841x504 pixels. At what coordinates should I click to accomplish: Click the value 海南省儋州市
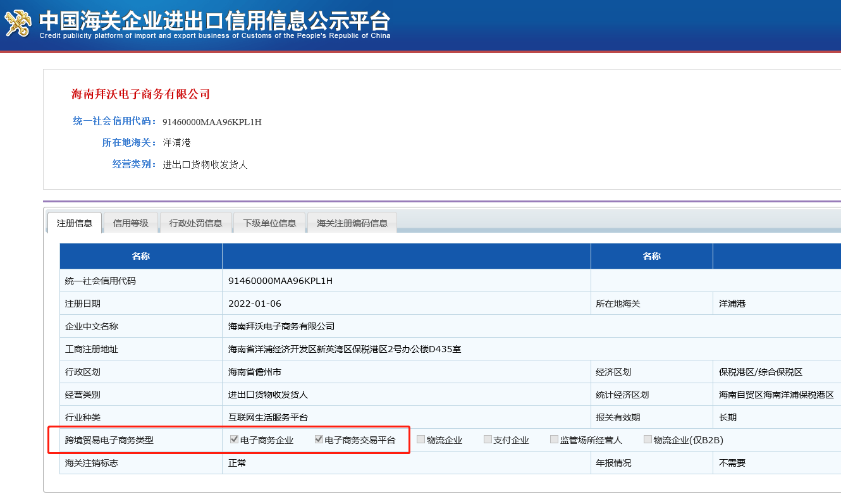(255, 372)
